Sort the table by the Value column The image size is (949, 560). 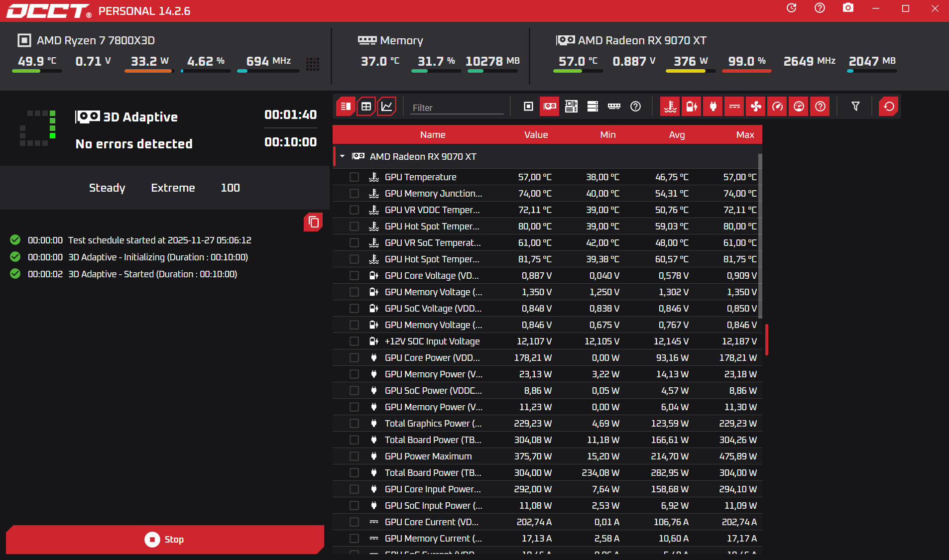536,135
